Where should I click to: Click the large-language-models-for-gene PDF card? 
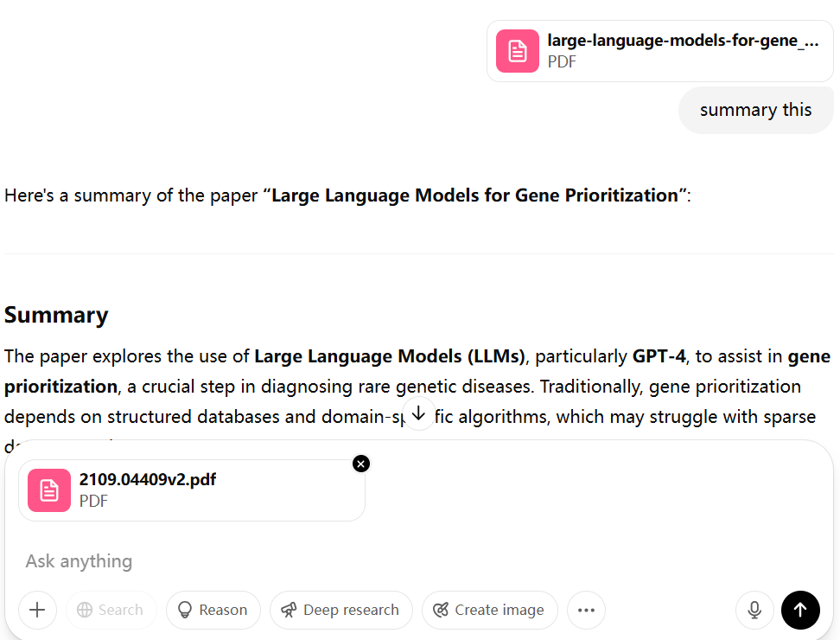click(659, 50)
